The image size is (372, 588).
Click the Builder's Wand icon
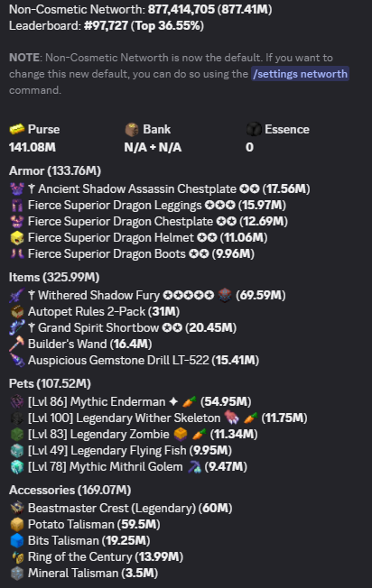coord(17,344)
